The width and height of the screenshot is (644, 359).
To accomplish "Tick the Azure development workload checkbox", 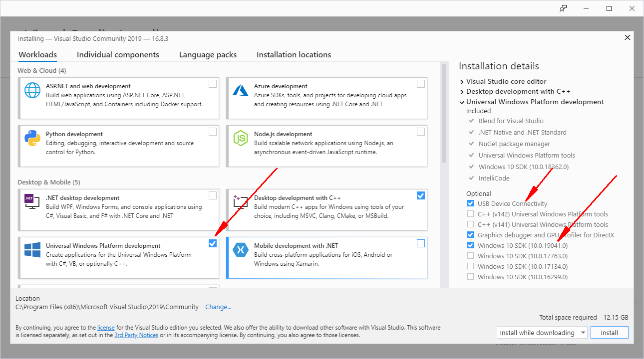I will (421, 84).
